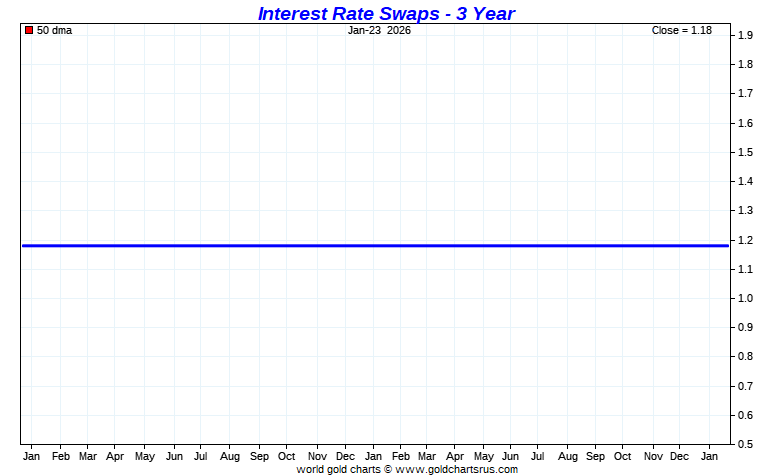Click the 1.9 y-axis label

tap(745, 35)
